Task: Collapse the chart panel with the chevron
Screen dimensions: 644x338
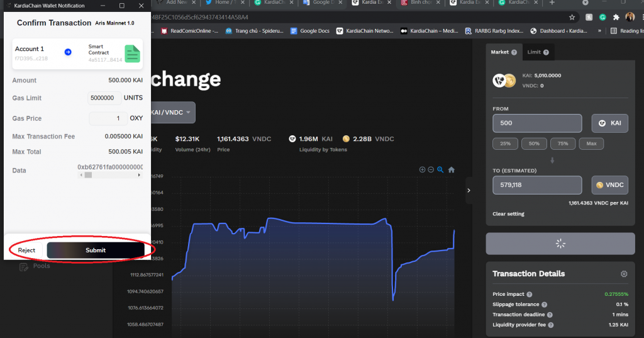Action: [x=469, y=190]
